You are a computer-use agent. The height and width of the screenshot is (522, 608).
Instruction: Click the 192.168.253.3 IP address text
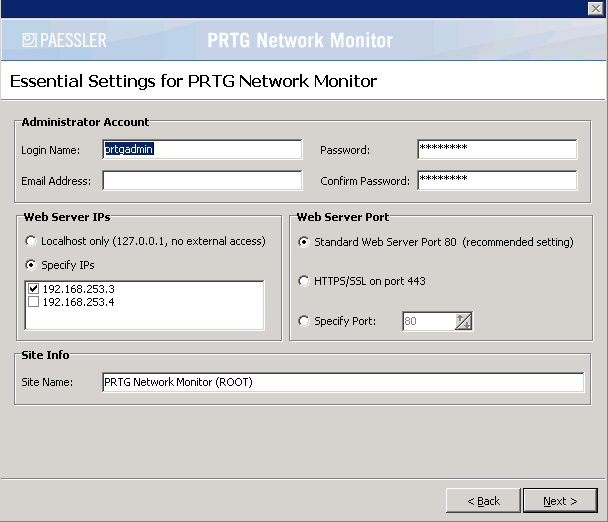coord(79,289)
